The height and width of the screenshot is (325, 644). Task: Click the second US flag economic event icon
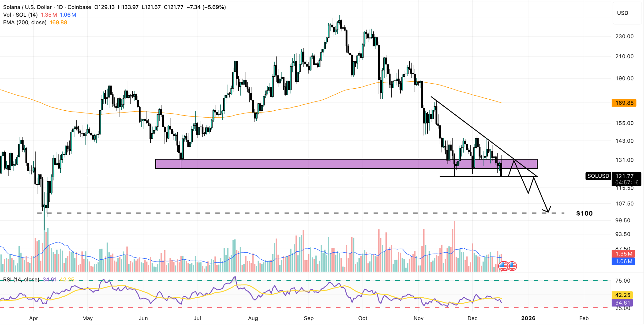pyautogui.click(x=513, y=266)
